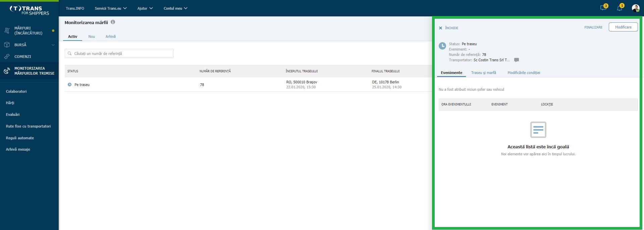Open Trans.INFO in top menu
644x230 pixels.
click(75, 8)
